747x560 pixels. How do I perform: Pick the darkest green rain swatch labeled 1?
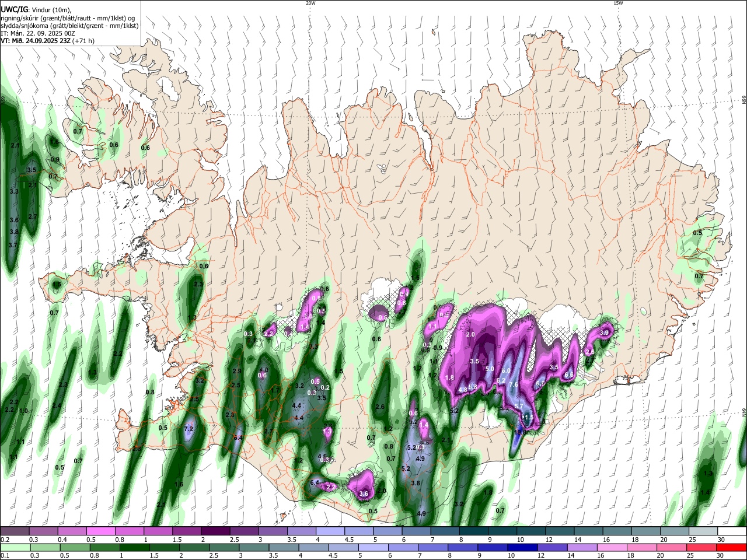pos(134,547)
